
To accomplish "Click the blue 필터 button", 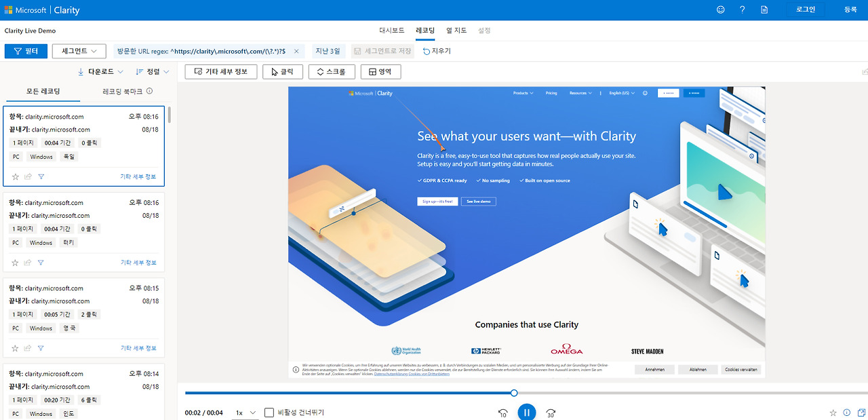I will (26, 51).
